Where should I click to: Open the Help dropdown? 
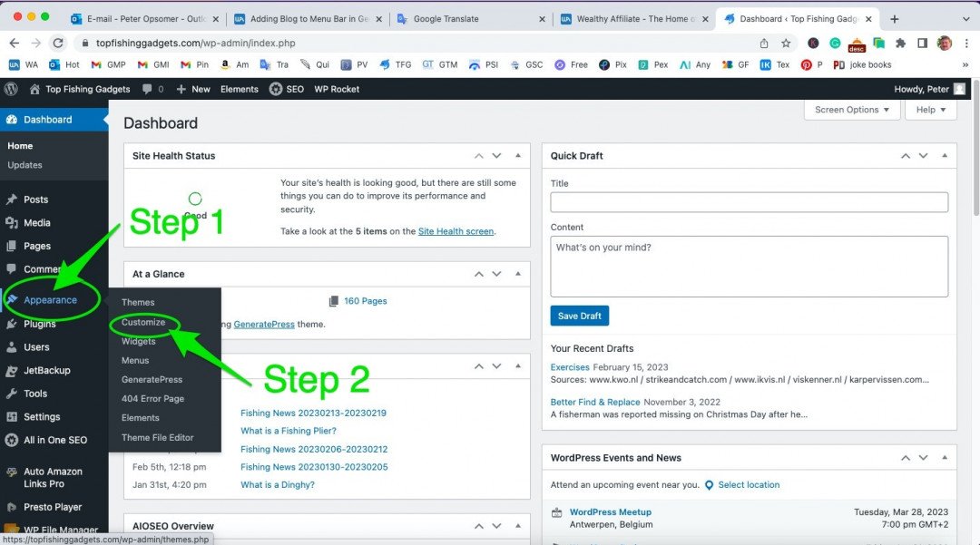[x=930, y=110]
